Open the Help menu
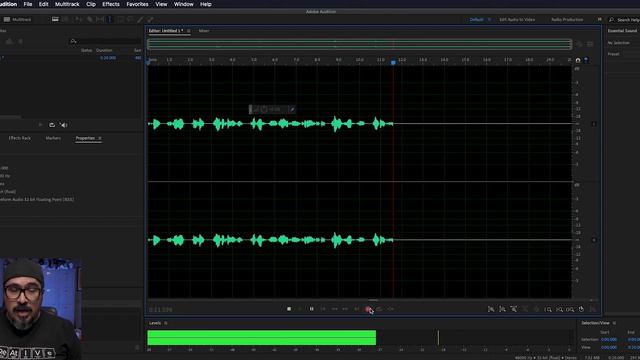Image resolution: width=640 pixels, height=360 pixels. point(206,4)
